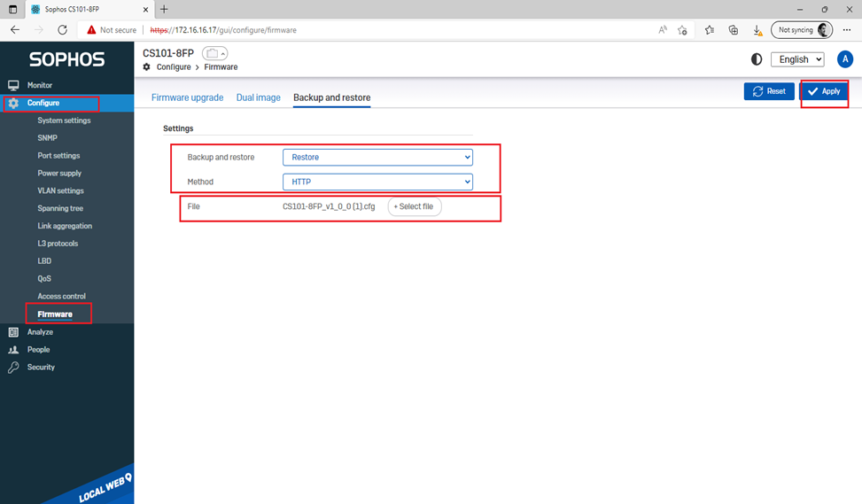Open the People section

(x=38, y=350)
